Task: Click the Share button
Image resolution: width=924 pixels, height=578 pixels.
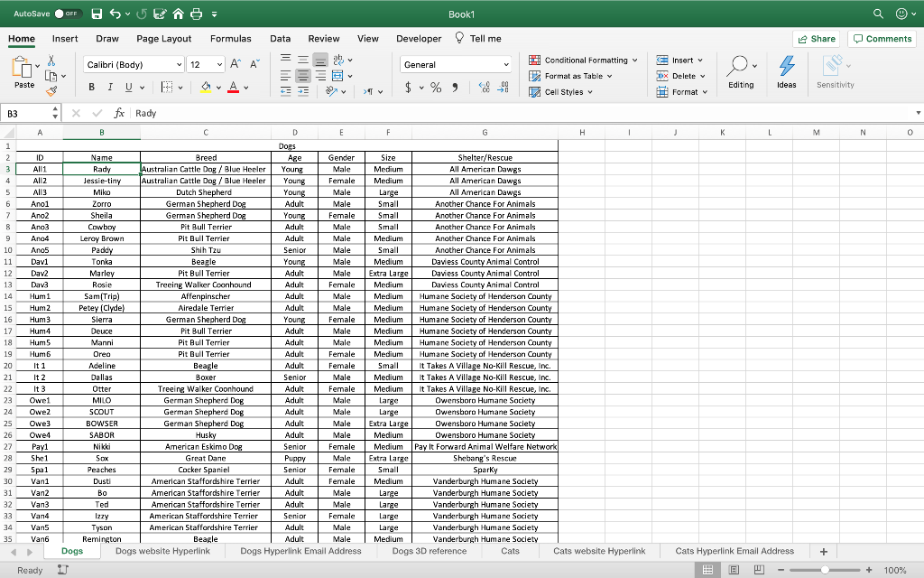Action: (815, 39)
